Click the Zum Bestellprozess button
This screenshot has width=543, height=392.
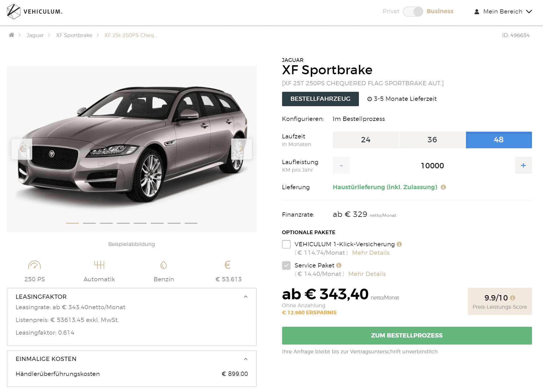[407, 336]
